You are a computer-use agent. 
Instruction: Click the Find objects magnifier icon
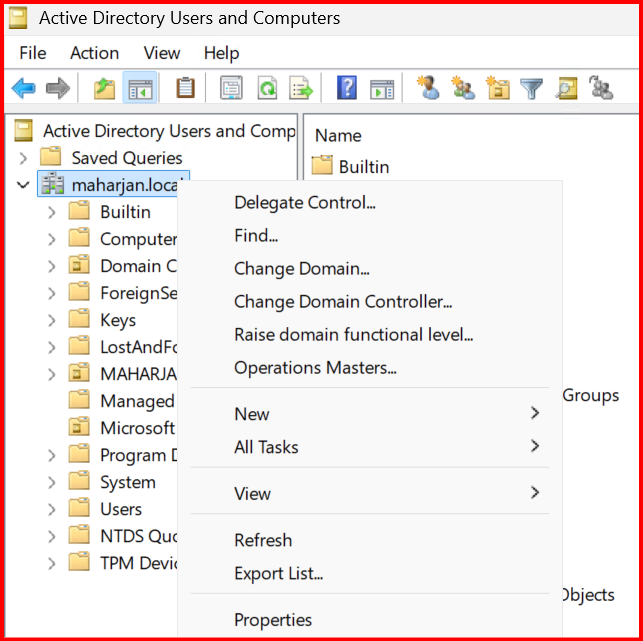(x=566, y=89)
